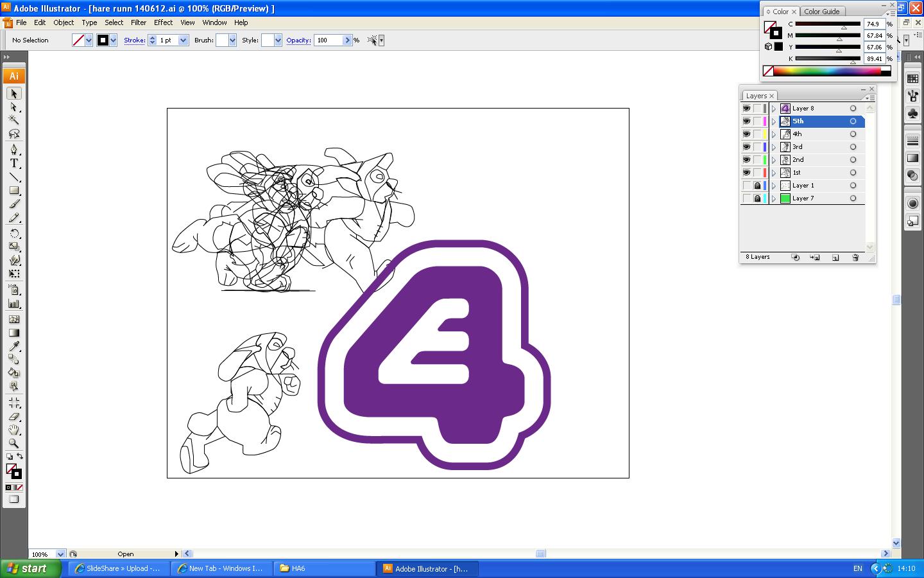The width and height of the screenshot is (924, 578).
Task: Hide the 3rd layer
Action: pyautogui.click(x=746, y=147)
